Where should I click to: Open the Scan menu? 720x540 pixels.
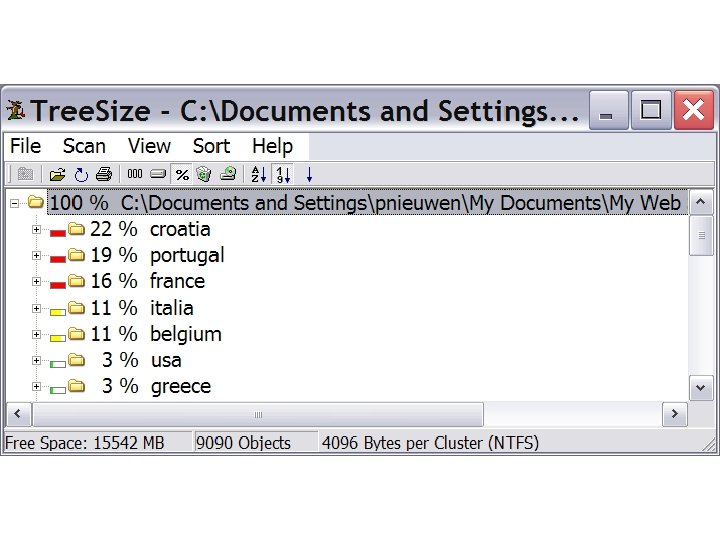click(84, 146)
